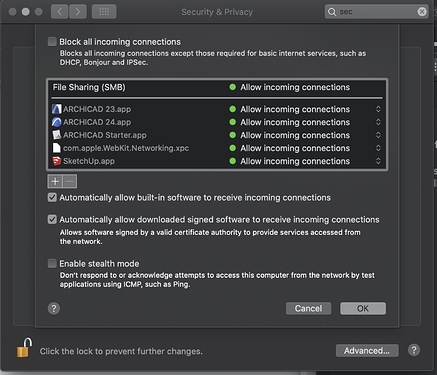This screenshot has height=375, width=437.
Task: Open the Advanced... settings
Action: [x=367, y=351]
